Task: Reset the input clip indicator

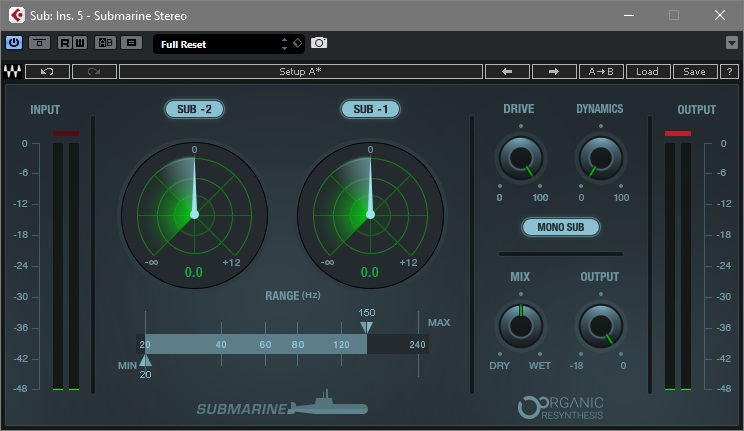Action: click(66, 134)
